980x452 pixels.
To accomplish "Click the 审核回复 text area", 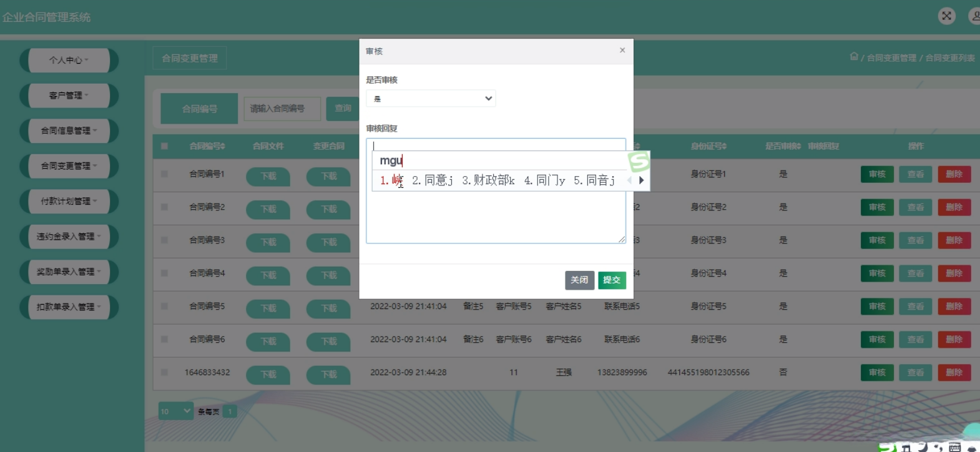I will point(496,191).
